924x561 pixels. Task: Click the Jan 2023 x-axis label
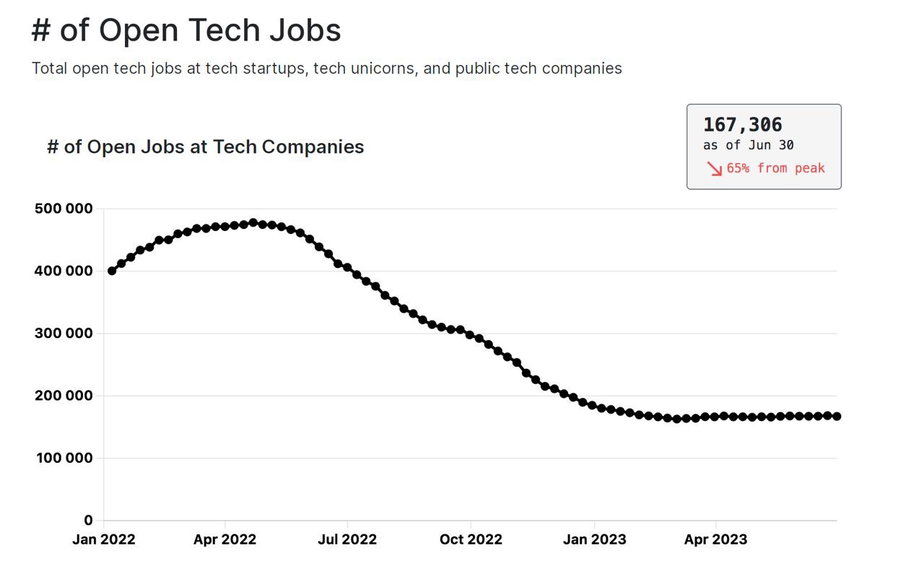pos(595,539)
